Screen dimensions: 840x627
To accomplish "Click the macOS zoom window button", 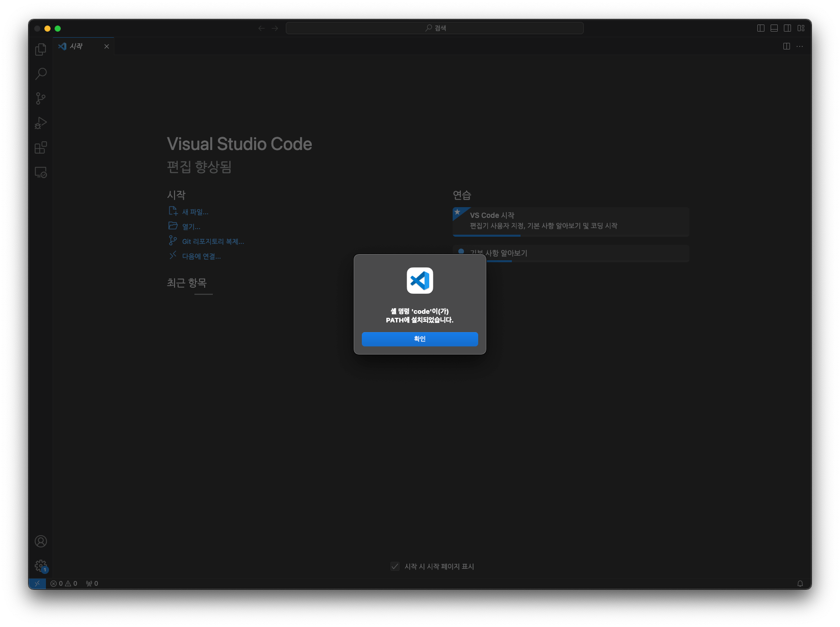I will pos(58,29).
